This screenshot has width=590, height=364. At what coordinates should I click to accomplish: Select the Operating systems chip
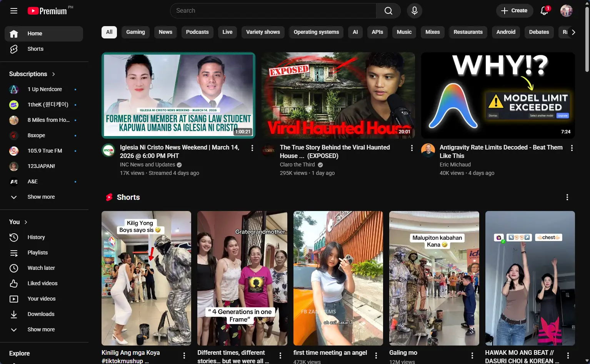pyautogui.click(x=316, y=32)
